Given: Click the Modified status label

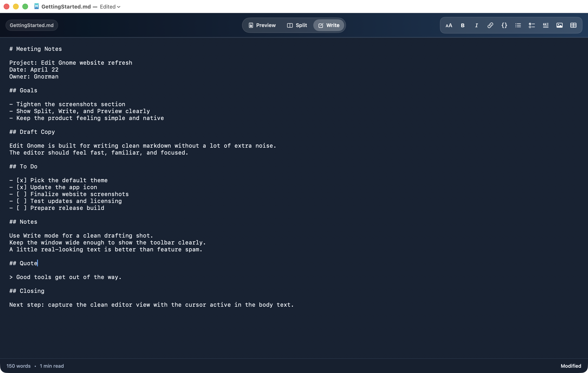Looking at the screenshot, I should click(571, 366).
